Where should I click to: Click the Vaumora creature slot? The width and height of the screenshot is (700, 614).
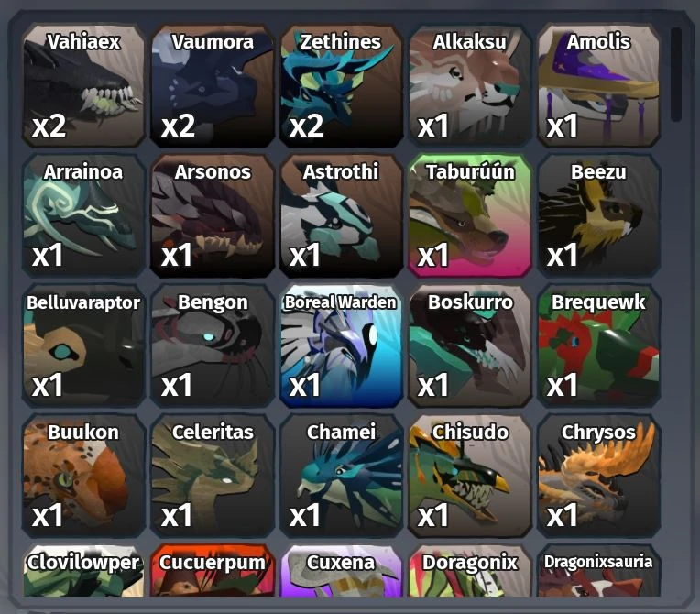pyautogui.click(x=212, y=86)
